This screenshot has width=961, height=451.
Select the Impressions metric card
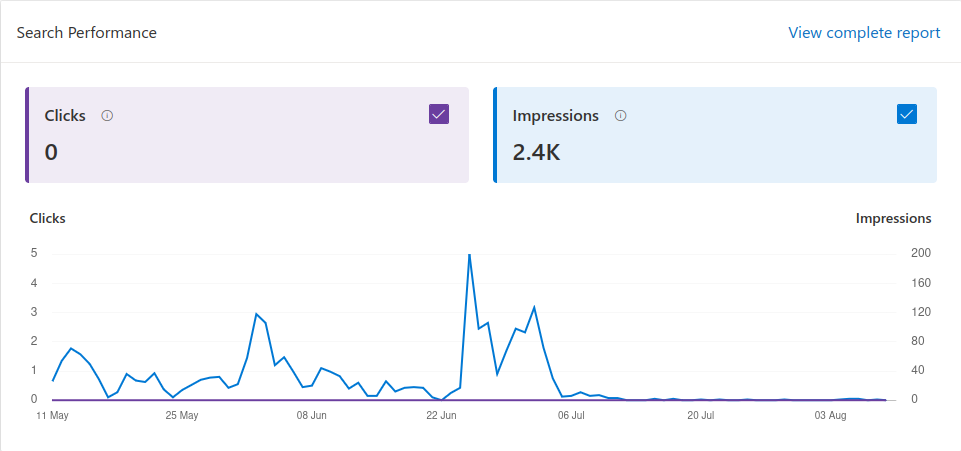(715, 135)
